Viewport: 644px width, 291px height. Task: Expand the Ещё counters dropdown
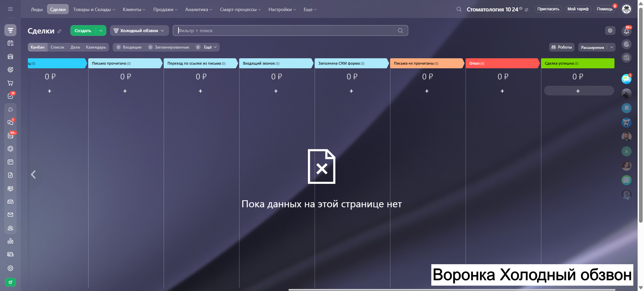pyautogui.click(x=210, y=47)
